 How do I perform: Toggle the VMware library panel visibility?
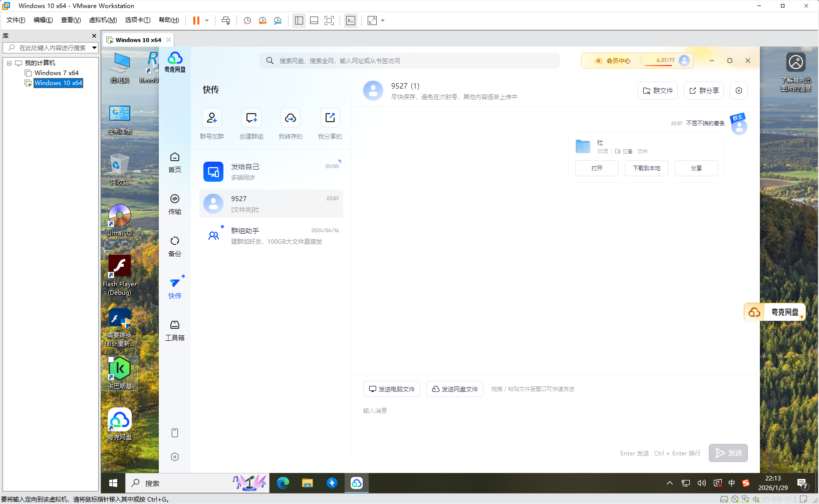(x=299, y=21)
